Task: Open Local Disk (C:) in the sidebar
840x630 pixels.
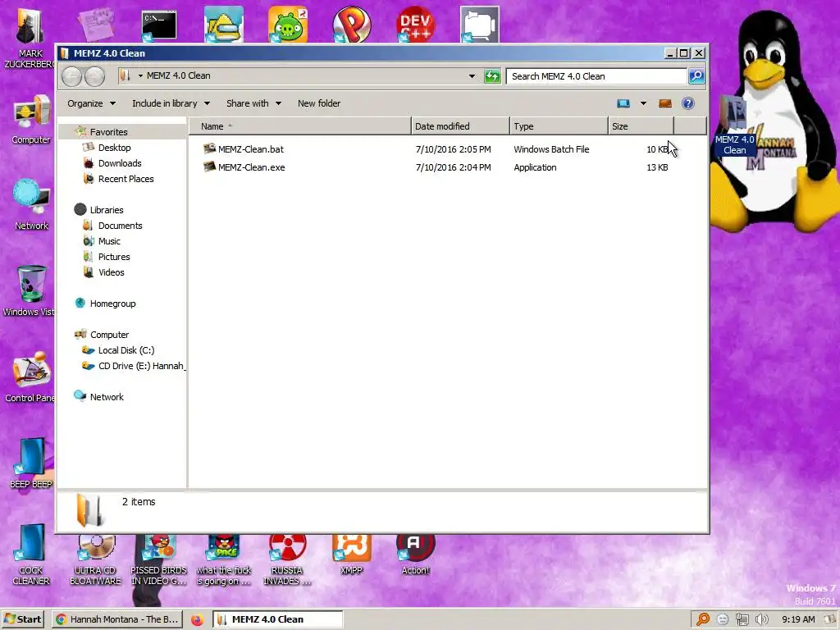Action: tap(126, 349)
